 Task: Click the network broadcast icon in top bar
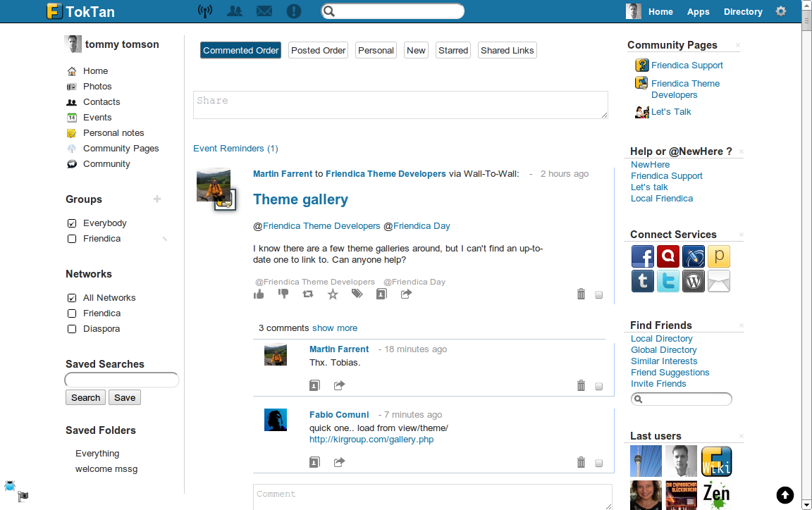click(205, 11)
